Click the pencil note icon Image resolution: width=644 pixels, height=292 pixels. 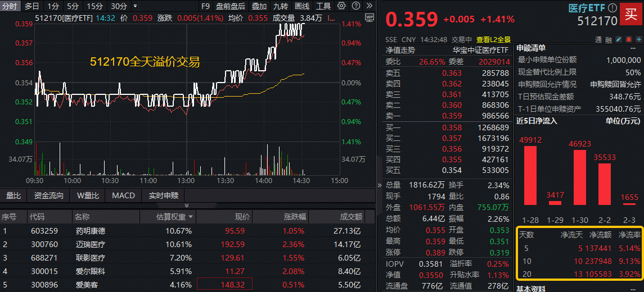[619, 40]
